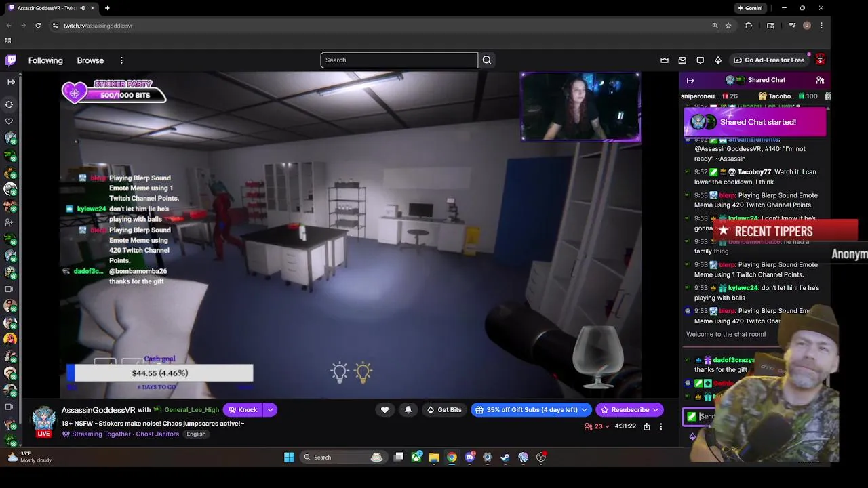Expand the Resubscribe dropdown chevron
The height and width of the screenshot is (488, 868).
[656, 409]
